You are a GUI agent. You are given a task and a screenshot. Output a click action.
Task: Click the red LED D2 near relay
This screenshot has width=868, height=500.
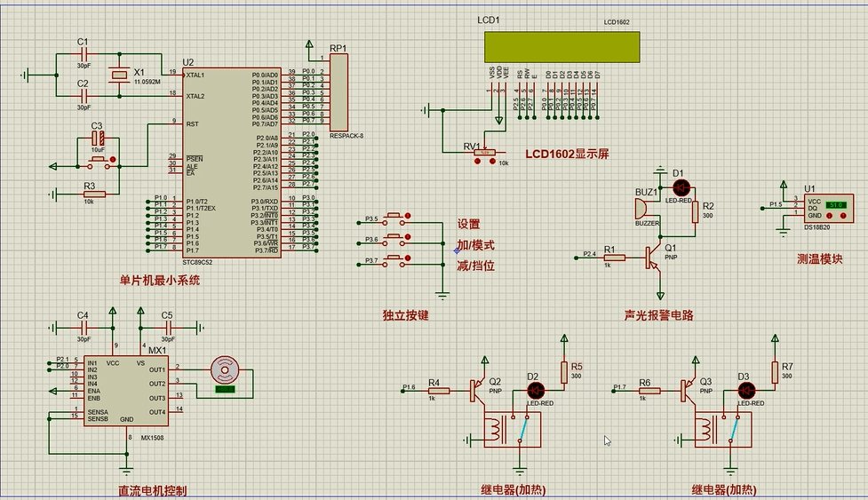pos(536,389)
